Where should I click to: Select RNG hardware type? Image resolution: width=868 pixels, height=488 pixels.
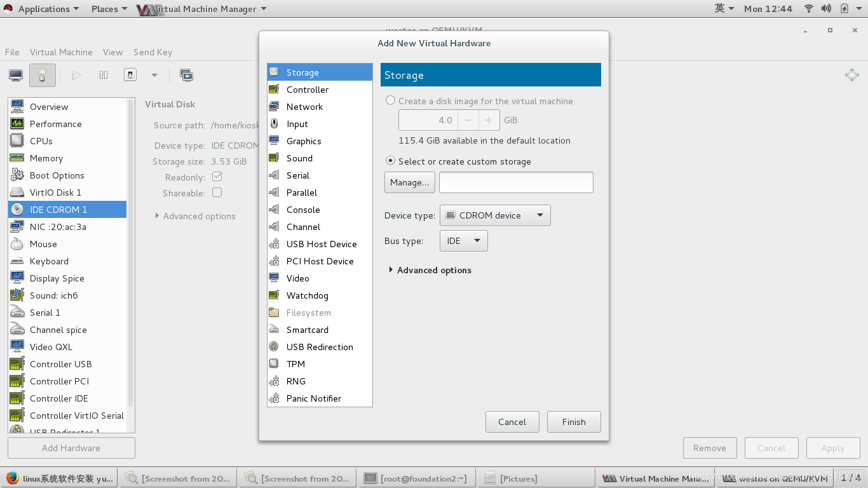point(320,381)
